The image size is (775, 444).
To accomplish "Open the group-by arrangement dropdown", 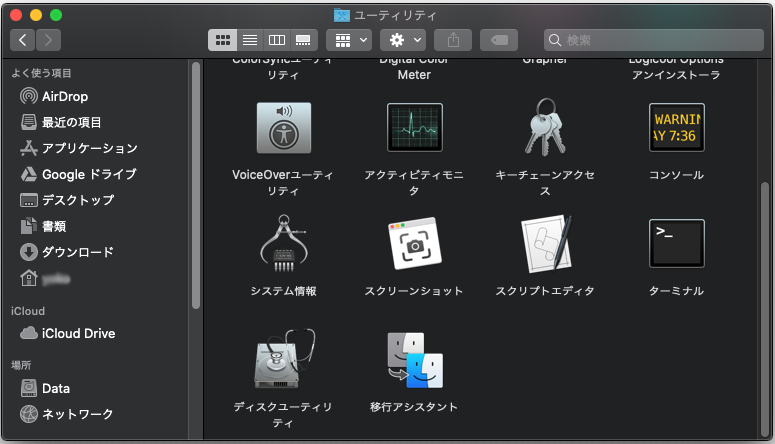I will coord(349,40).
